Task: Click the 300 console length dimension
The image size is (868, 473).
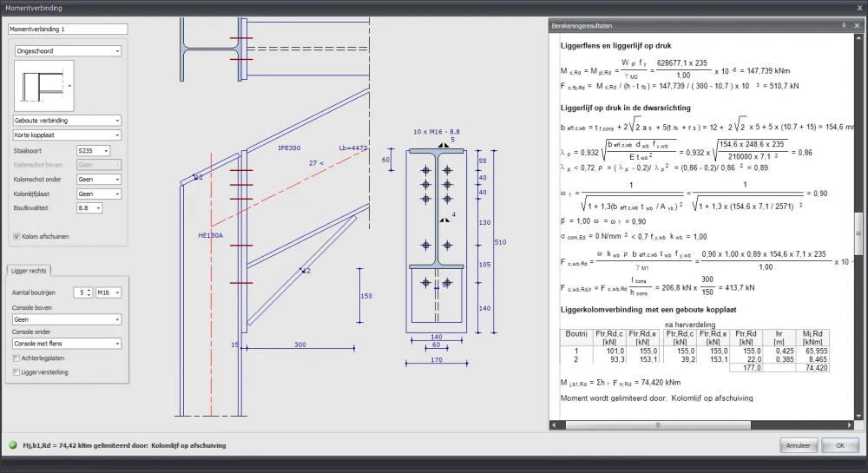Action: click(x=300, y=345)
